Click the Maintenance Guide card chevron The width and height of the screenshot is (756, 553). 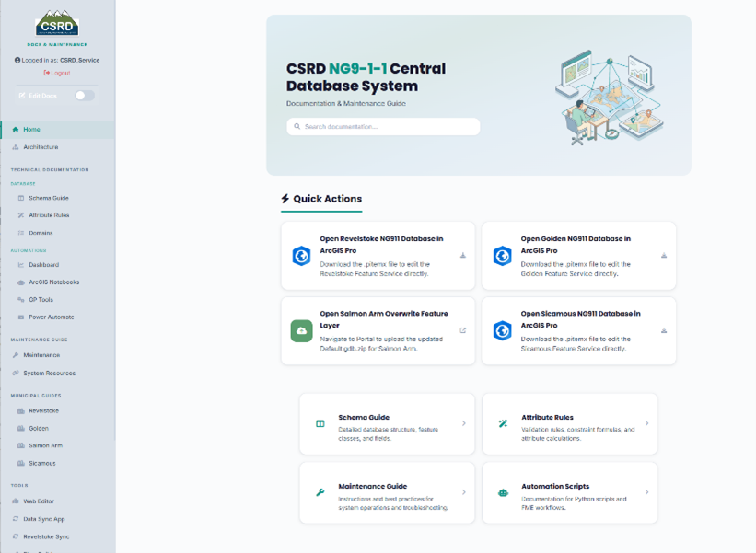pos(464,492)
